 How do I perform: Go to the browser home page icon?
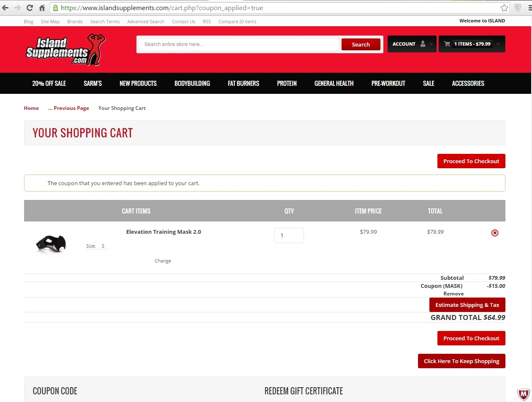42,8
